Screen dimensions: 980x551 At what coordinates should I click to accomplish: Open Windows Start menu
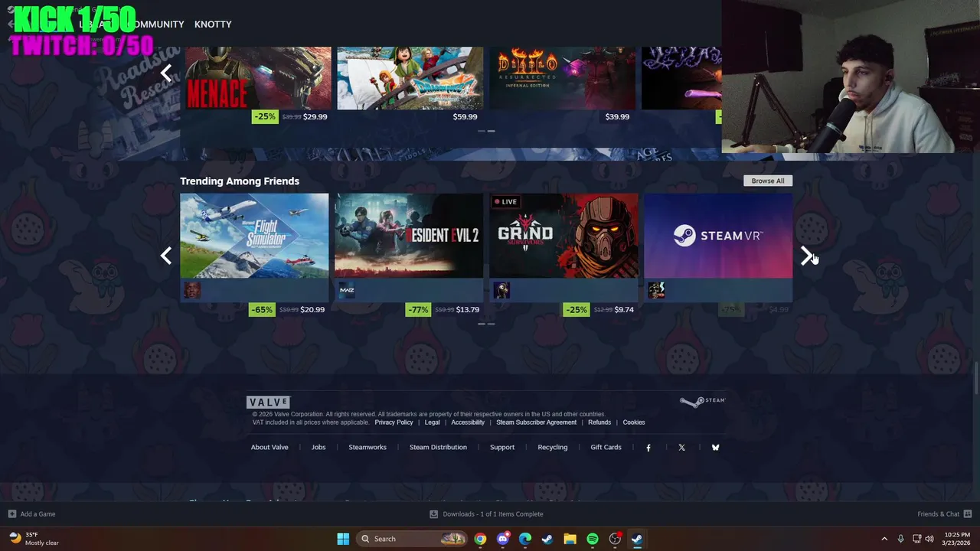click(343, 539)
